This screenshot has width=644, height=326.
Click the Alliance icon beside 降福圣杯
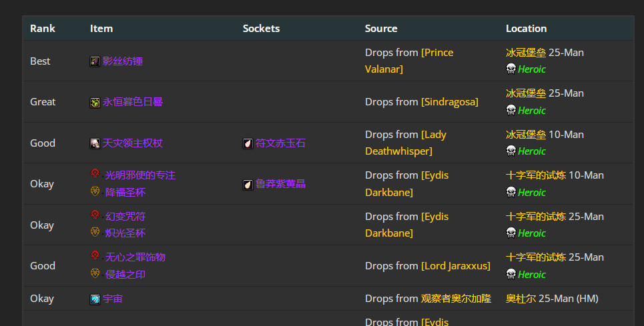pyautogui.click(x=95, y=192)
